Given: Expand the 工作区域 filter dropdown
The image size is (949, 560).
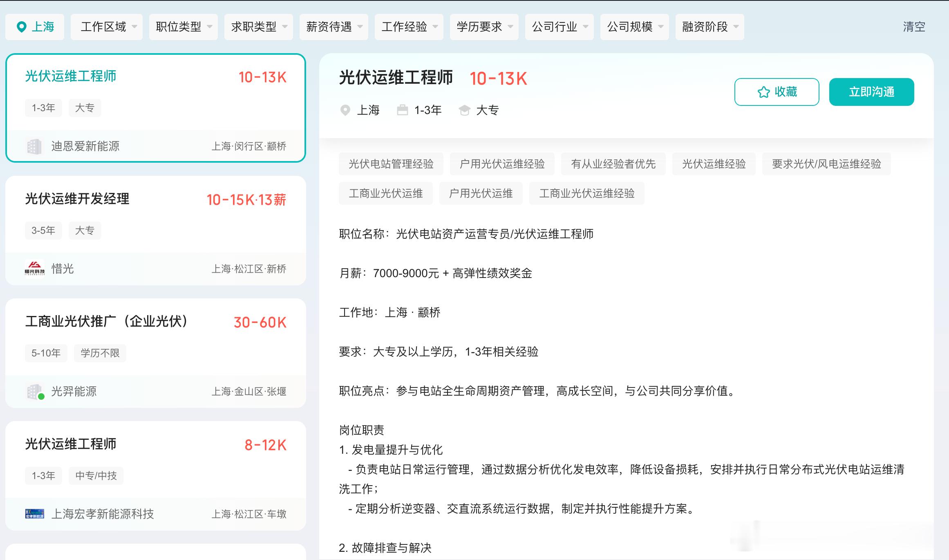Looking at the screenshot, I should point(107,27).
